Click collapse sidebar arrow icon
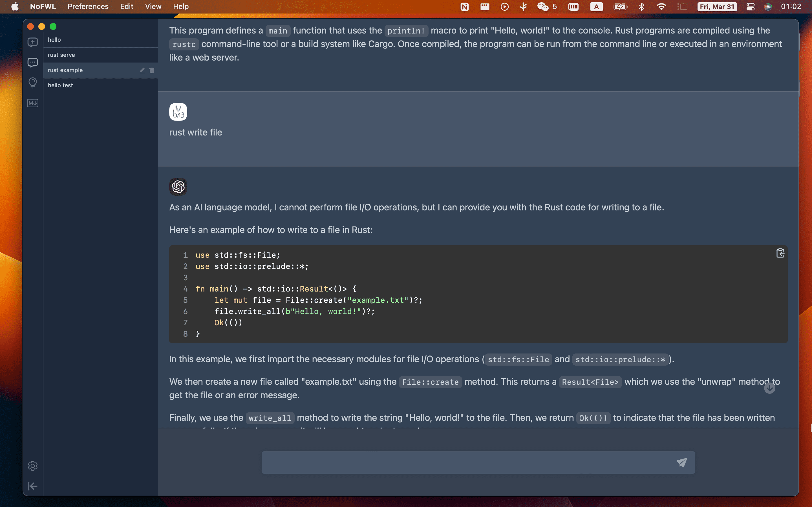This screenshot has width=812, height=507. click(x=32, y=485)
